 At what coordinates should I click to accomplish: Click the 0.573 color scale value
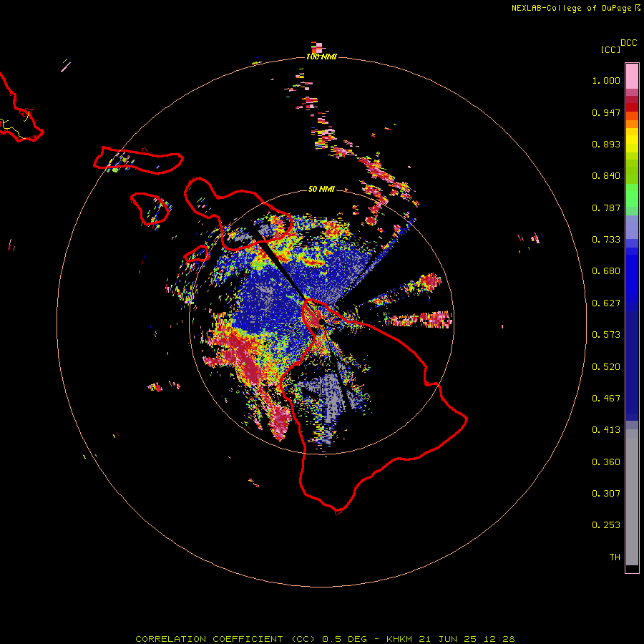606,335
